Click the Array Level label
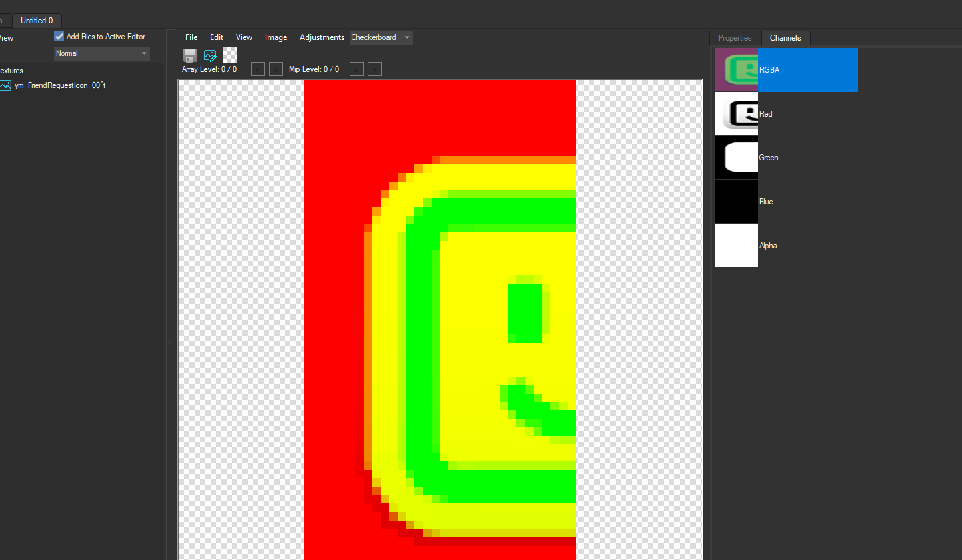The image size is (962, 560). (x=209, y=69)
